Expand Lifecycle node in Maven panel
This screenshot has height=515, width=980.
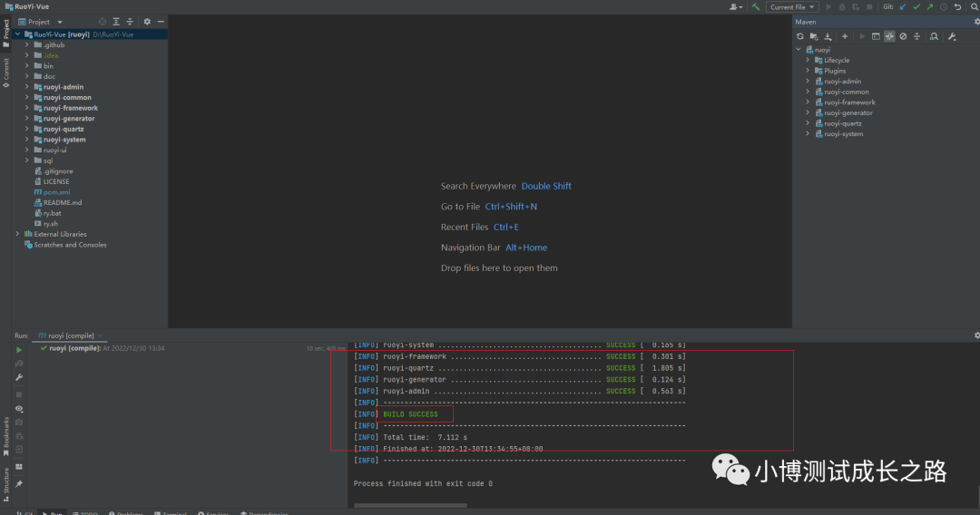[x=808, y=61]
